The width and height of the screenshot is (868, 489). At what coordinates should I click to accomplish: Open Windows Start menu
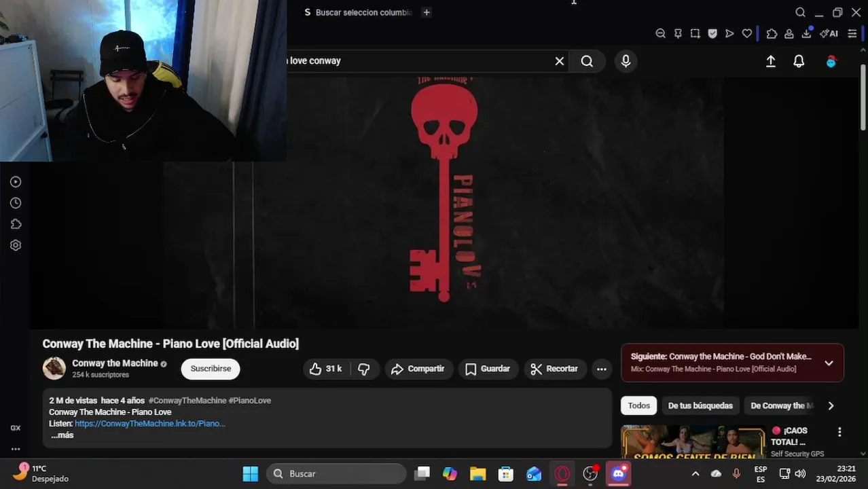tap(251, 473)
